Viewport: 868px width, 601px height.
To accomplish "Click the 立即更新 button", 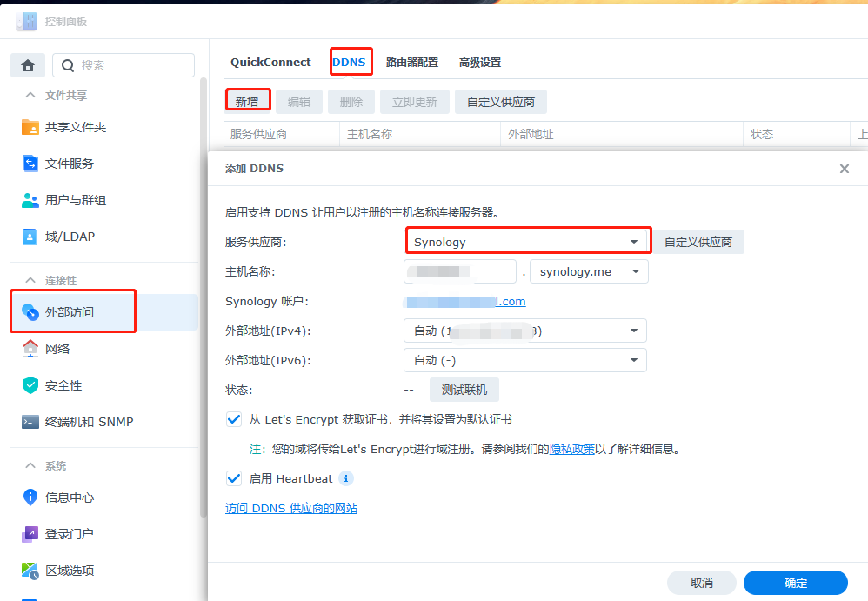I will (x=415, y=102).
